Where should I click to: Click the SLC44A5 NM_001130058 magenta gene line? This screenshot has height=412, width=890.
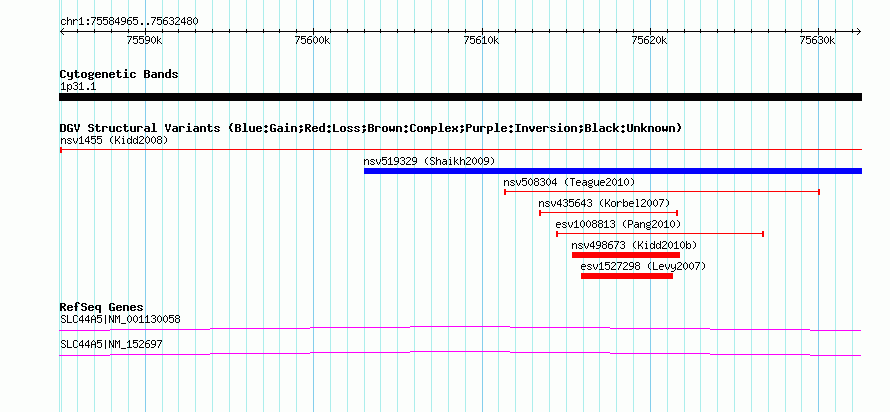pyautogui.click(x=460, y=328)
